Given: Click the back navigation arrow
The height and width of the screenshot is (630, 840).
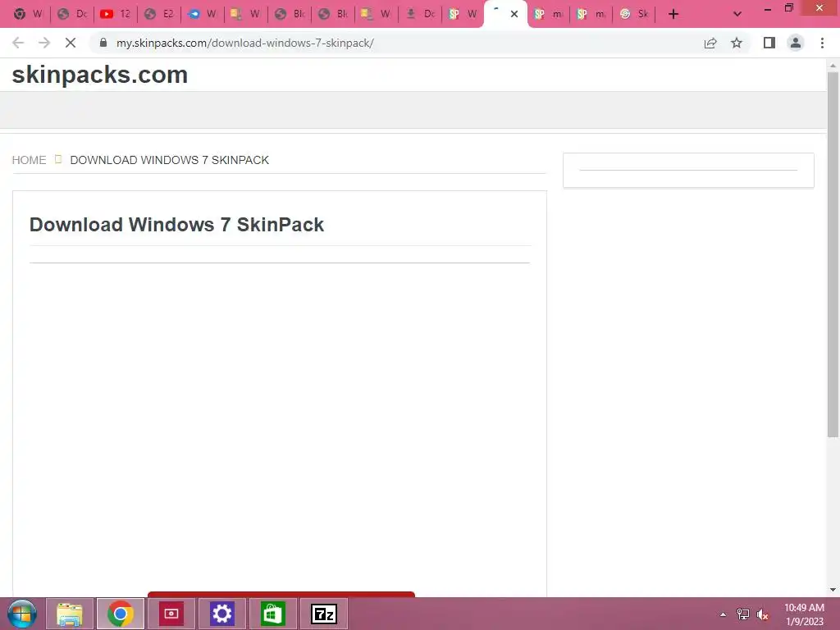Looking at the screenshot, I should (18, 43).
